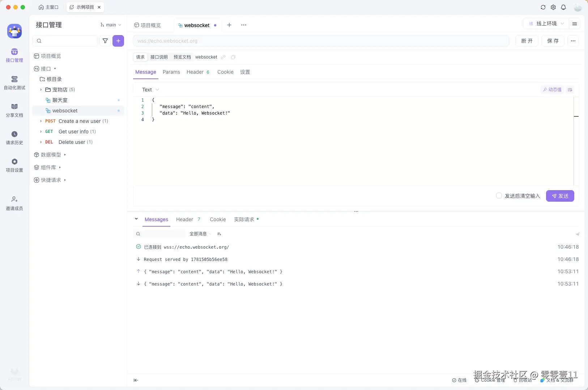
Task: Switch to the 设置 tab
Action: 245,72
